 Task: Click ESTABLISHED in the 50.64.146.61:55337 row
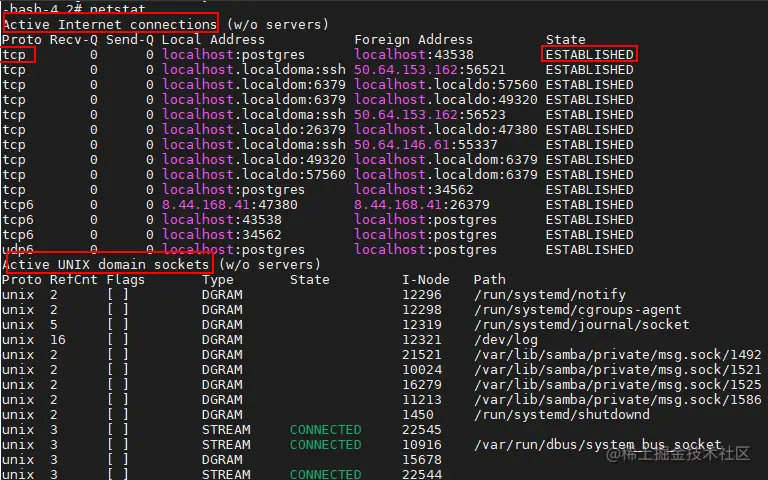pos(590,144)
